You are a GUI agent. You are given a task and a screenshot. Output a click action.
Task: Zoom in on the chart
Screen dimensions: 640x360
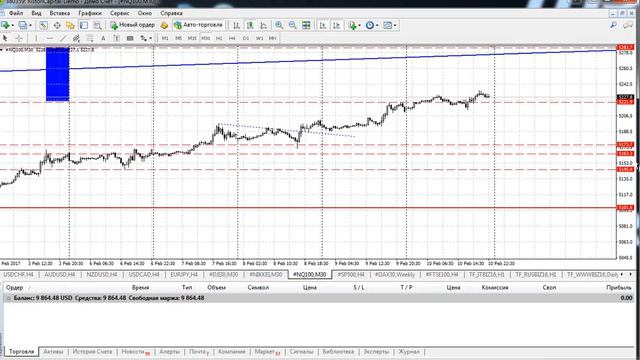point(279,25)
